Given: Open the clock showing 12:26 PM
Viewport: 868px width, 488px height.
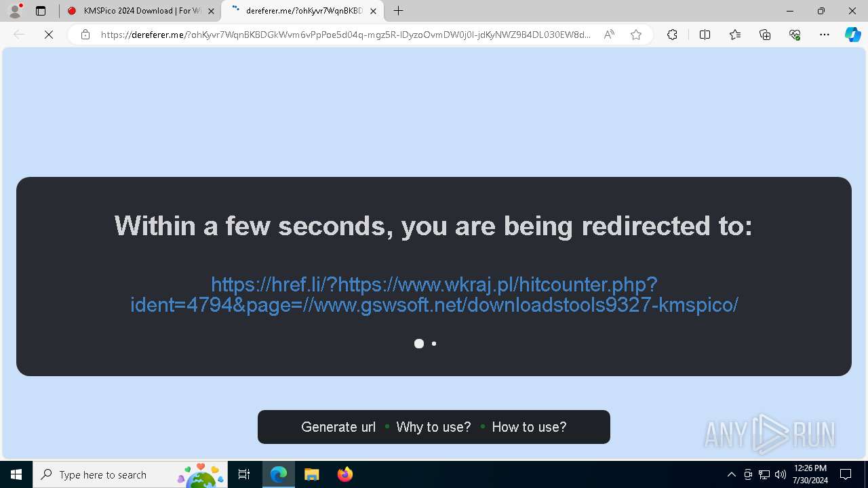Looking at the screenshot, I should pyautogui.click(x=810, y=474).
